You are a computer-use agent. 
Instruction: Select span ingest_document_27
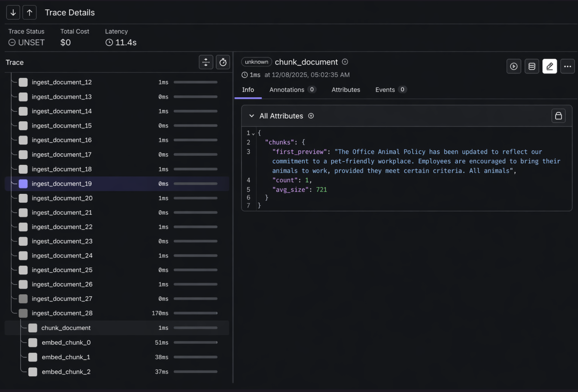click(x=117, y=299)
